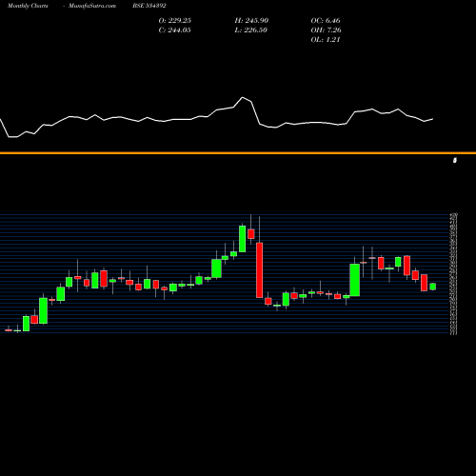Screen dimensions: 476x476
Task: Click the peak of the white indicator line
Action: point(243,97)
